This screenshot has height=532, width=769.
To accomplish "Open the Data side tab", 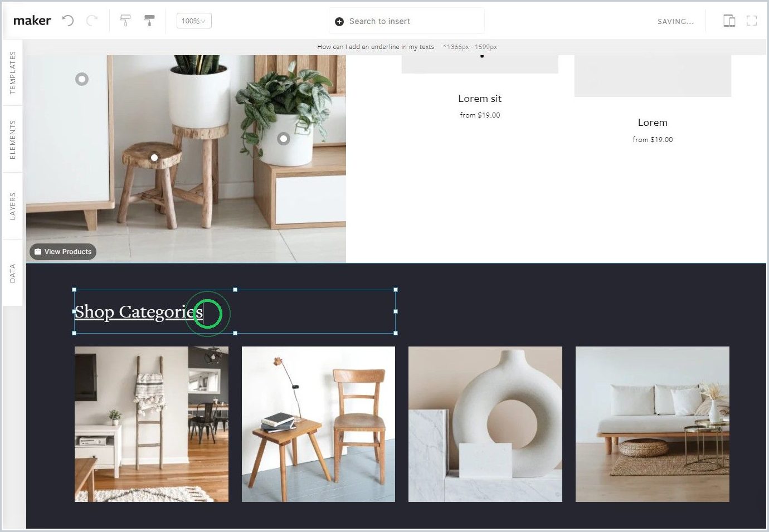I will (12, 273).
